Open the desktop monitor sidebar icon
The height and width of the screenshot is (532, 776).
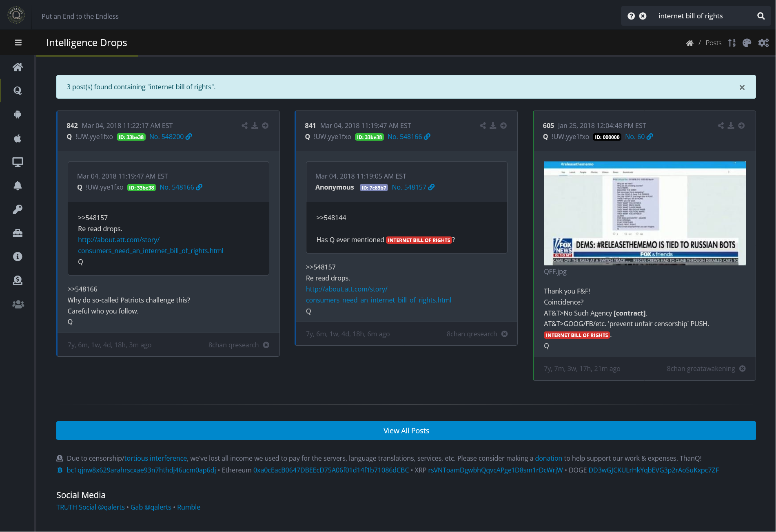pos(18,162)
